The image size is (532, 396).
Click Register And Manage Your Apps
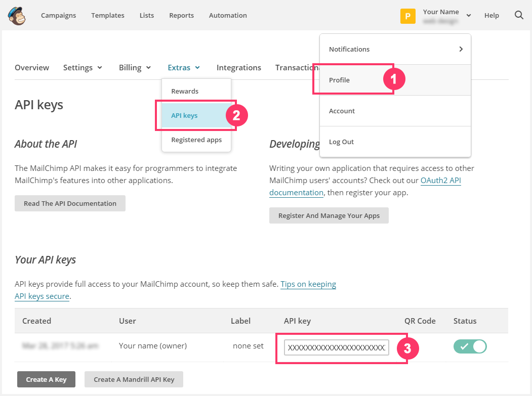329,215
